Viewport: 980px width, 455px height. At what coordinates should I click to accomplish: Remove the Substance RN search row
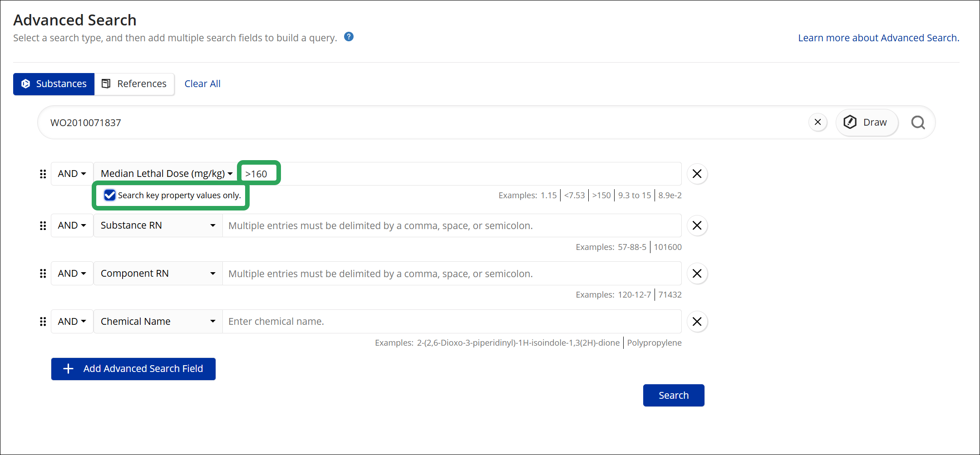pos(697,225)
